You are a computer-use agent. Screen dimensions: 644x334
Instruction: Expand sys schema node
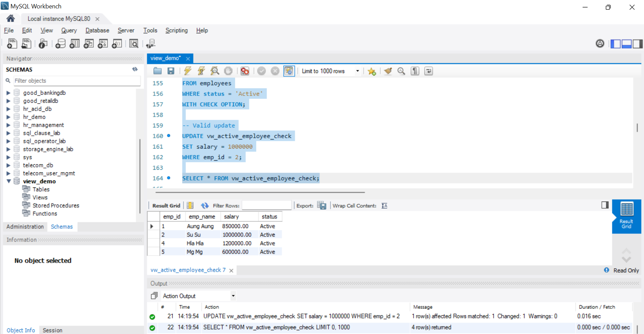(x=8, y=157)
